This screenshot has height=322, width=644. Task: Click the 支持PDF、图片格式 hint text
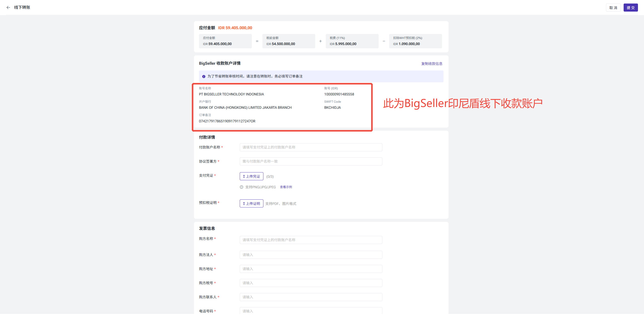[x=281, y=204]
